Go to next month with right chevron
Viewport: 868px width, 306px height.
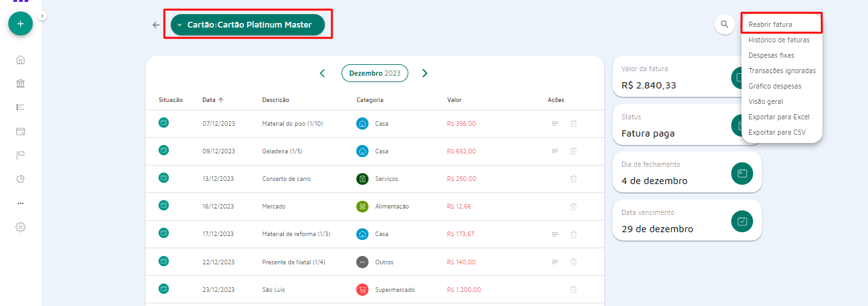424,73
